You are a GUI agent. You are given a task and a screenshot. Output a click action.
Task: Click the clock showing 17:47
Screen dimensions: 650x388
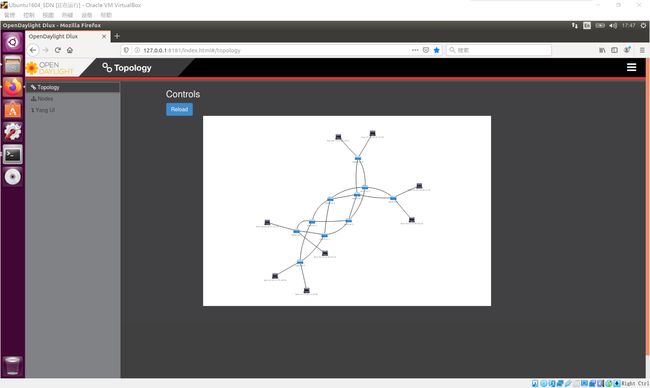628,25
